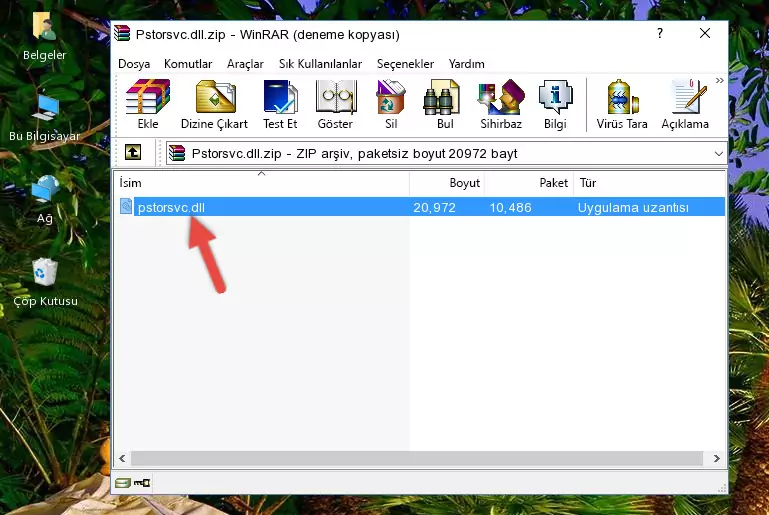Close the WinRAR window
Screen dimensions: 769x515
point(705,33)
